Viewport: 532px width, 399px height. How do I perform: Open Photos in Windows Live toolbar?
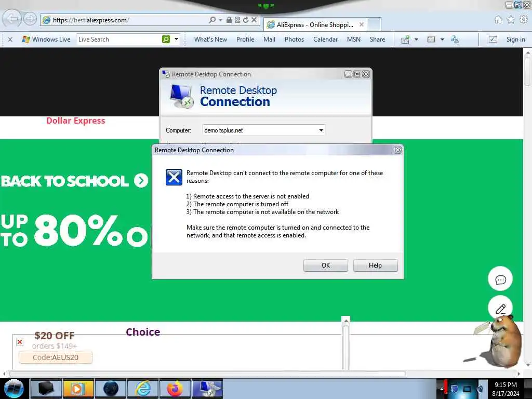294,39
